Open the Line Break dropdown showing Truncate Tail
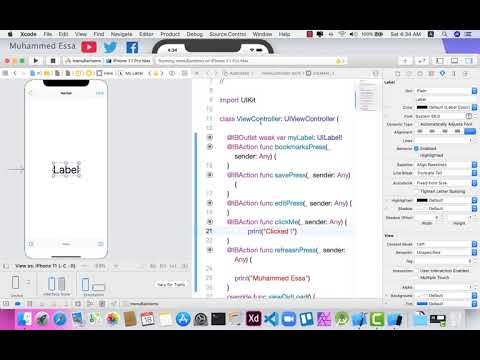This screenshot has width=480, height=360. (x=446, y=173)
